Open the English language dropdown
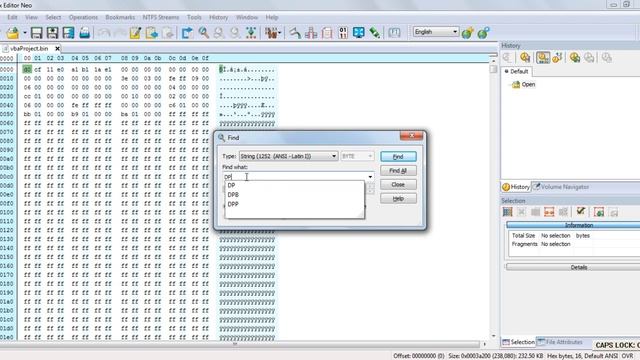 coord(436,32)
